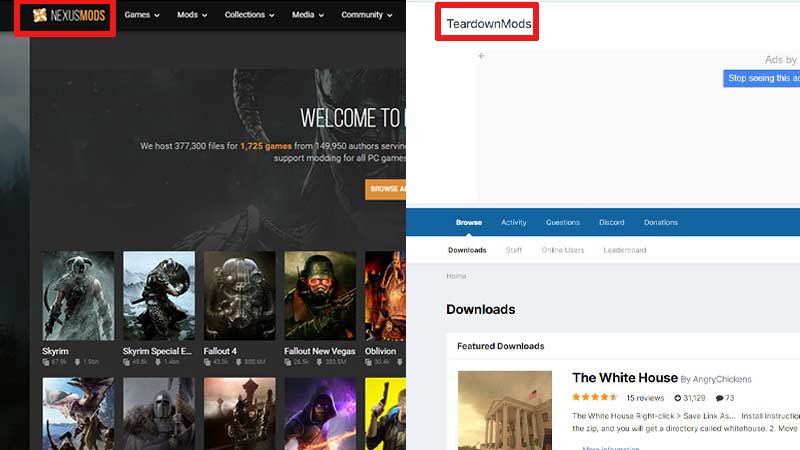This screenshot has width=800, height=450.
Task: Open the Games dropdown menu
Action: point(142,15)
